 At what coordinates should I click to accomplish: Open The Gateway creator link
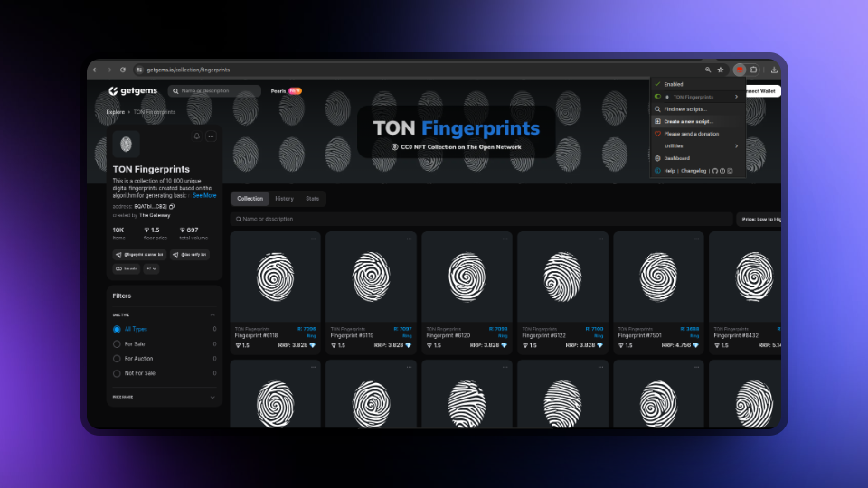coord(155,216)
